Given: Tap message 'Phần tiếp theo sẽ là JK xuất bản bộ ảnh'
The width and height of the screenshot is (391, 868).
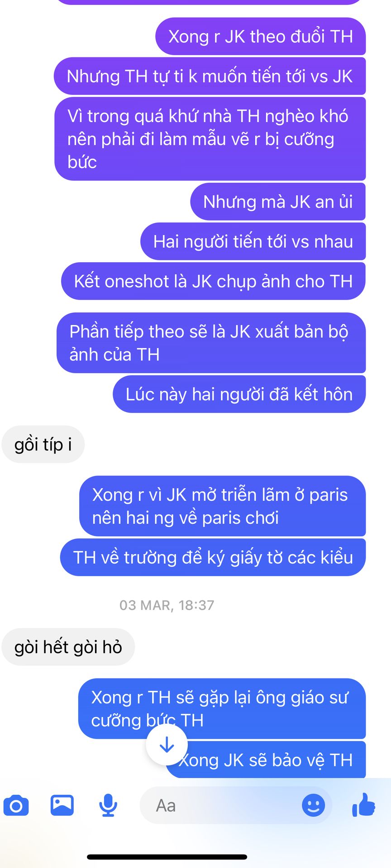Looking at the screenshot, I should pyautogui.click(x=211, y=343).
